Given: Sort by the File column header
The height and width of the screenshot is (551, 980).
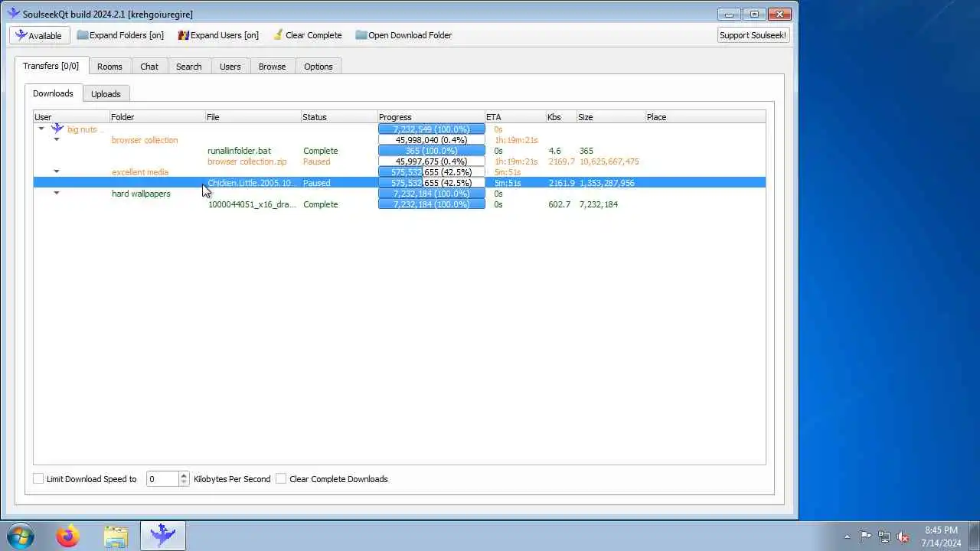Looking at the screenshot, I should (253, 117).
